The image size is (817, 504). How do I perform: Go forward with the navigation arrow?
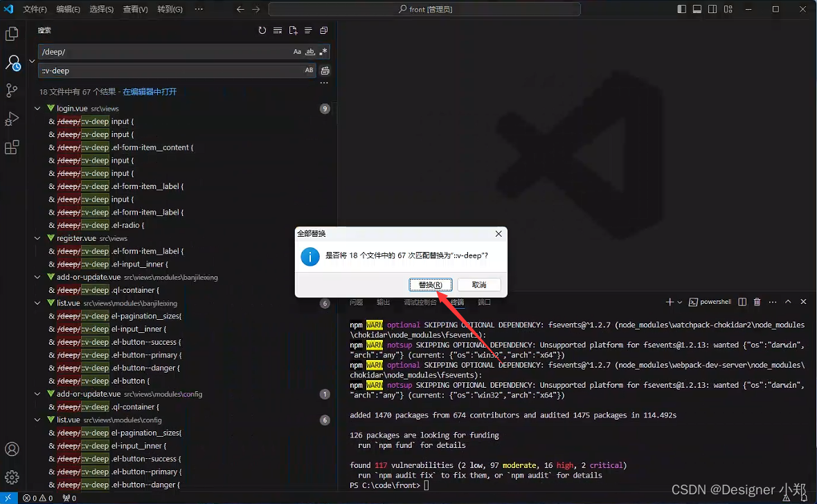(256, 10)
